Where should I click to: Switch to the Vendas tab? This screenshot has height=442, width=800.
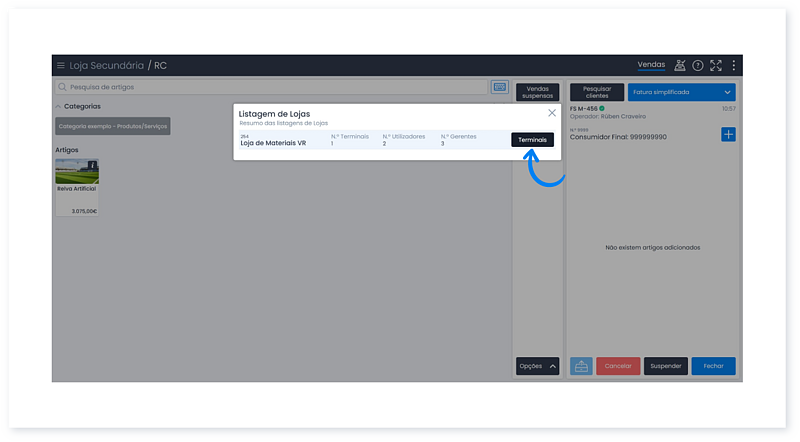(x=651, y=66)
